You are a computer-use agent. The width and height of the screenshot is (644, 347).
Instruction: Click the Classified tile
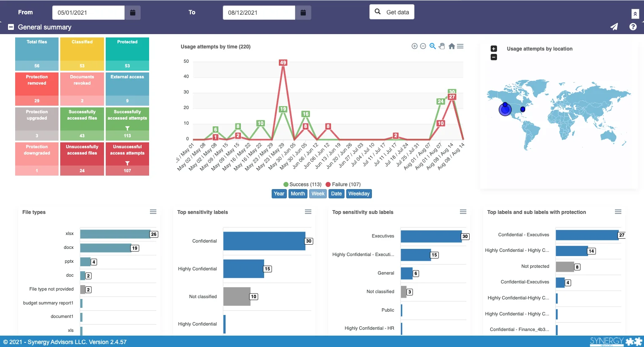pyautogui.click(x=82, y=54)
